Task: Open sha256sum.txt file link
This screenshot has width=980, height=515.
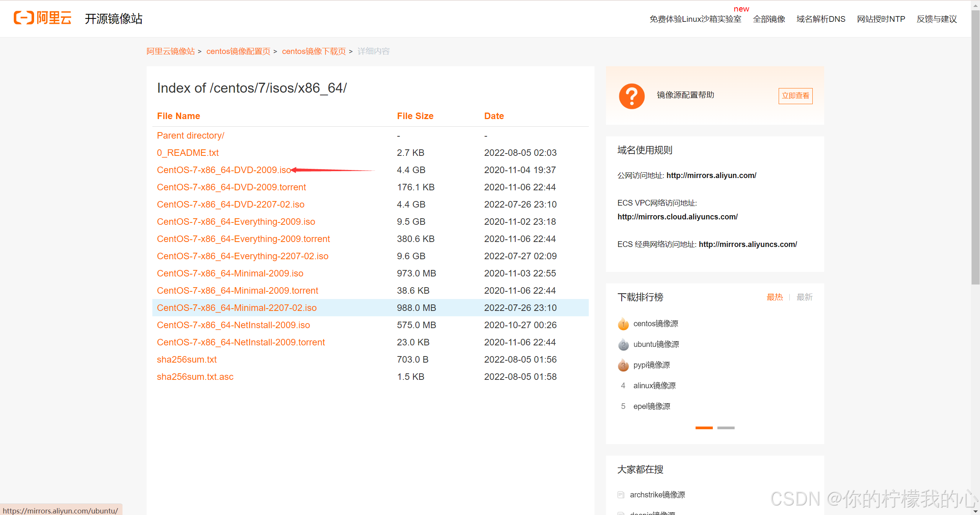Action: [187, 360]
